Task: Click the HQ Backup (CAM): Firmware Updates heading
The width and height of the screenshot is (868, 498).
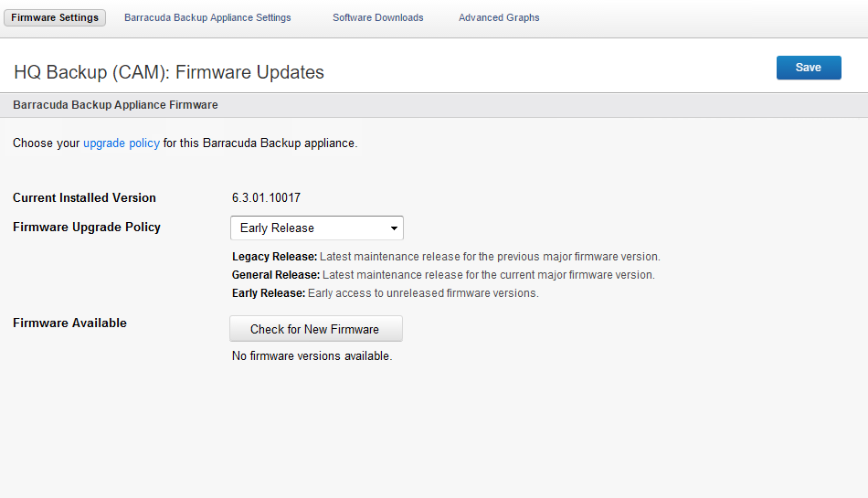Action: 169,72
